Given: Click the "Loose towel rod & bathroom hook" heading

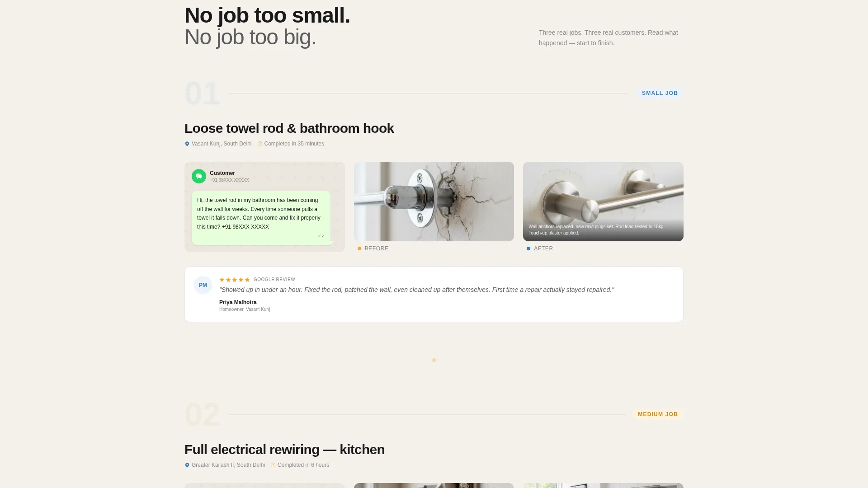Looking at the screenshot, I should point(289,128).
